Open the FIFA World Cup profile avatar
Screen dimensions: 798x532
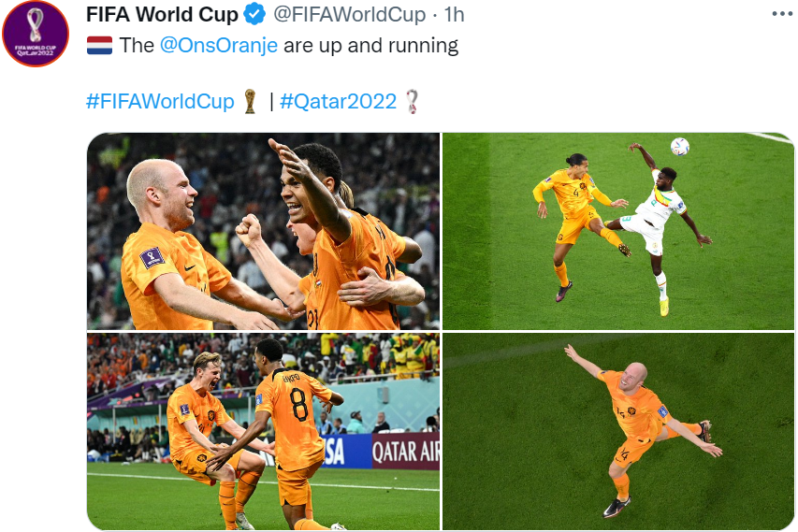pos(36,34)
